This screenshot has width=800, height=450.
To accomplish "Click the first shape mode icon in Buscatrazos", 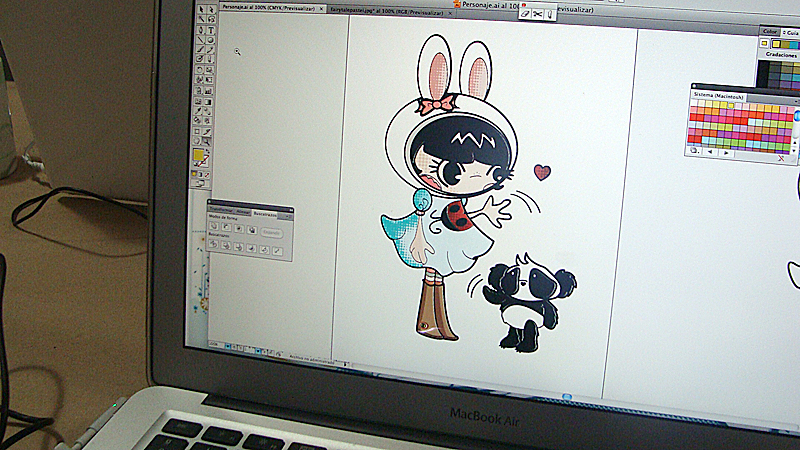I will click(214, 226).
